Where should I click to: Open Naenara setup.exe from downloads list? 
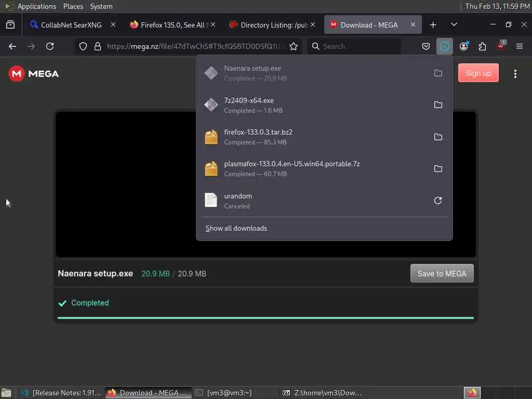[314, 73]
